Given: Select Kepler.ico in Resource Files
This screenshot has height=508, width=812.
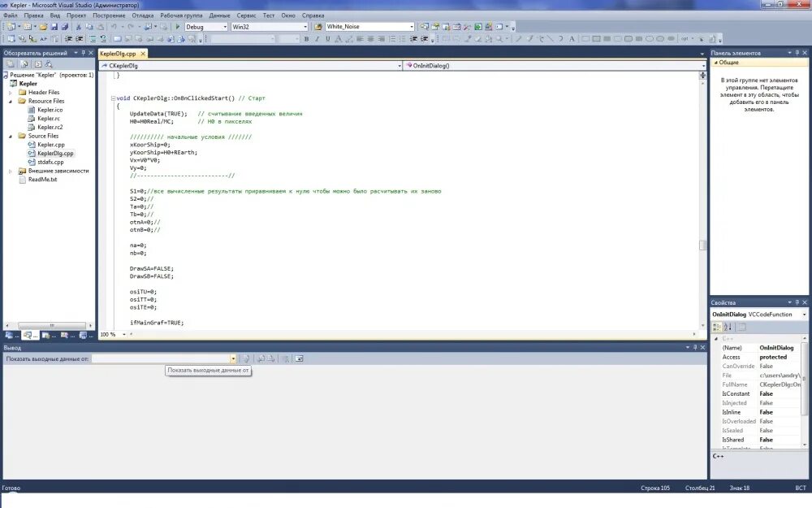Looking at the screenshot, I should click(x=50, y=110).
